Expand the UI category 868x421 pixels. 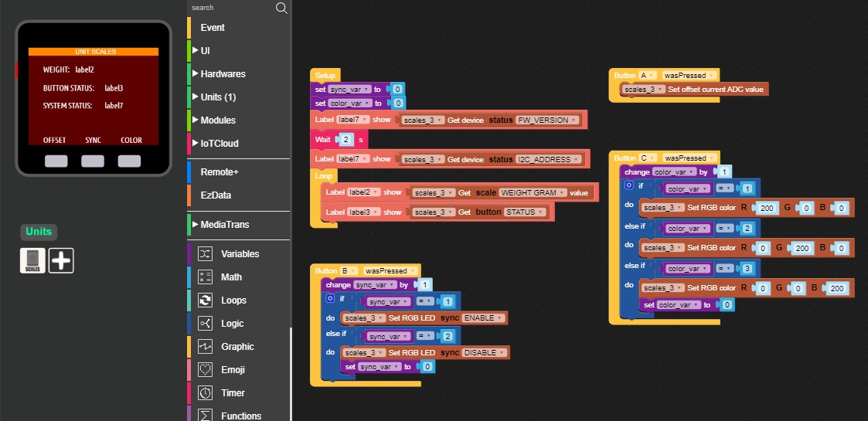205,51
